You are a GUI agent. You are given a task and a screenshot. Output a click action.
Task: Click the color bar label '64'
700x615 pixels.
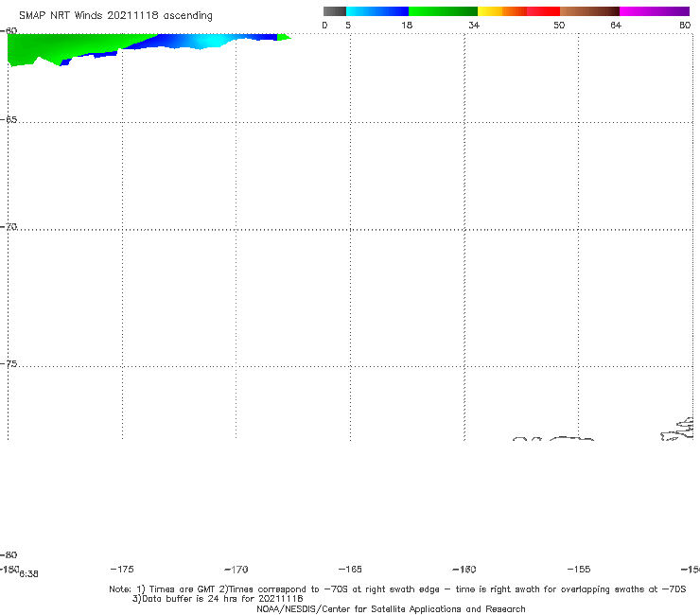616,26
